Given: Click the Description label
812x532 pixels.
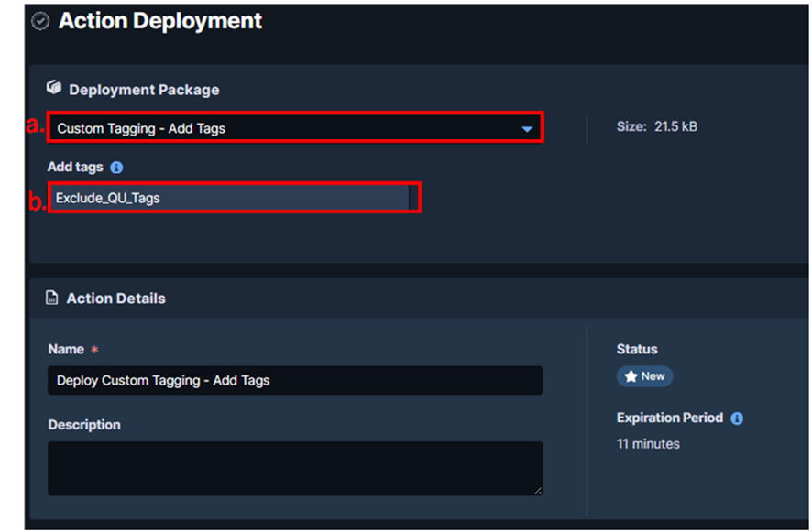Looking at the screenshot, I should coord(84,424).
